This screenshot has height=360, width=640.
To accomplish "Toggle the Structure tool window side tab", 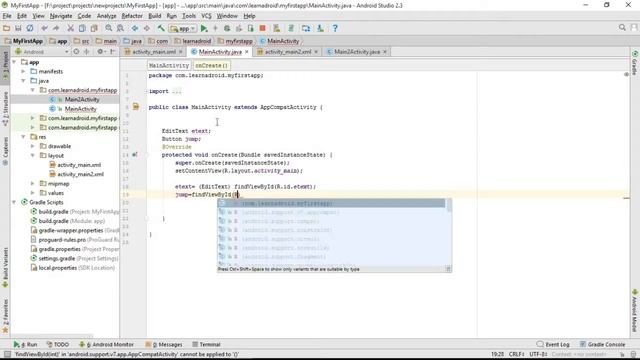I will pyautogui.click(x=5, y=108).
